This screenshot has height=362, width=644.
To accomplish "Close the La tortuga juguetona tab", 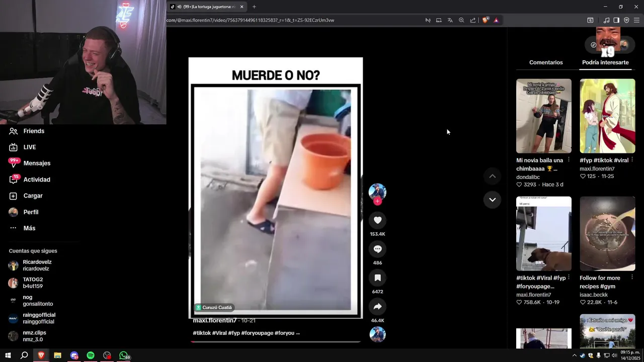I will pyautogui.click(x=242, y=7).
